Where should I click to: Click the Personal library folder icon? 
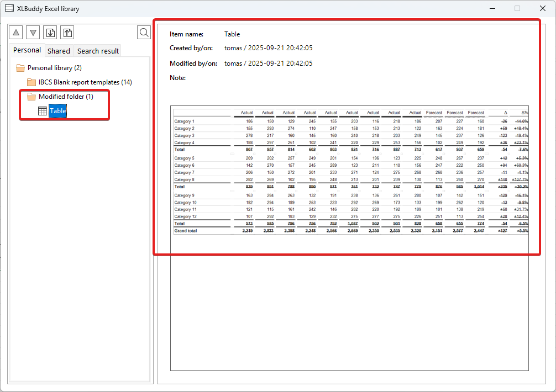click(20, 68)
